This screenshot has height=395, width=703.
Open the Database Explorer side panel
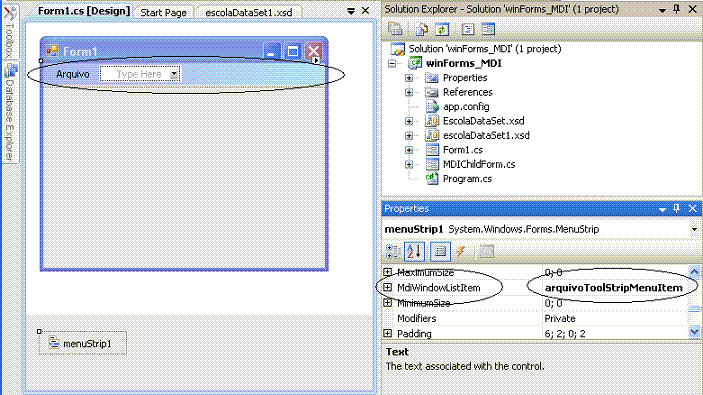tap(10, 112)
